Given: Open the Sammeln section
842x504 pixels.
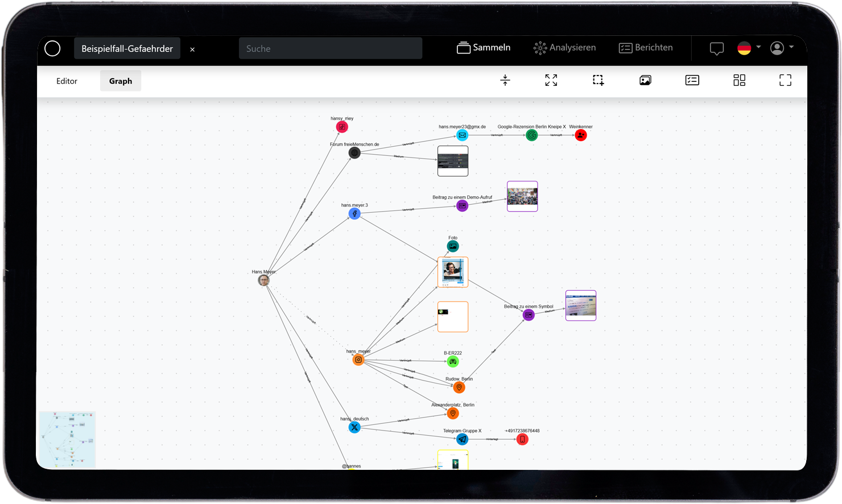Looking at the screenshot, I should (484, 48).
